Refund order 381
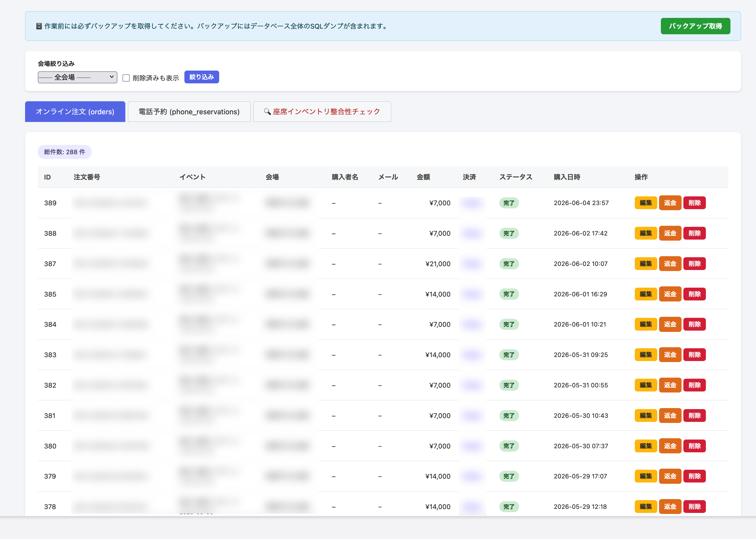 point(670,416)
